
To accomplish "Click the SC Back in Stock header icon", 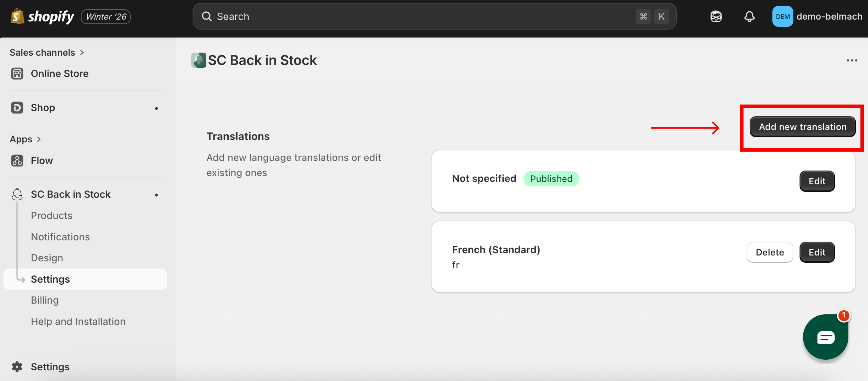I will point(198,60).
